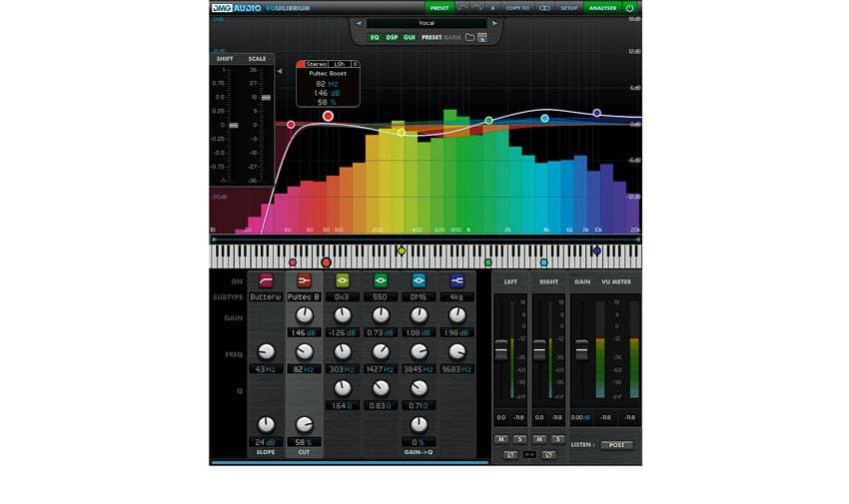Toggle the green 550 band icon
Viewport: 849px width, 504px height.
[381, 280]
